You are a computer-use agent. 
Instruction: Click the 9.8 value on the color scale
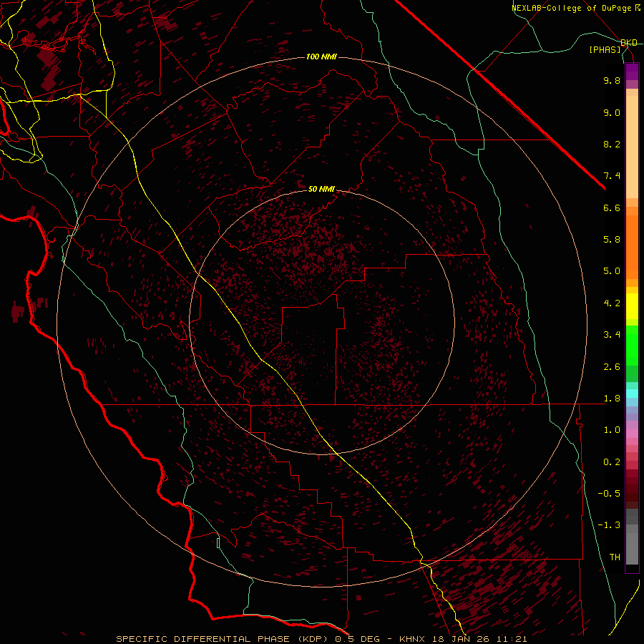click(x=612, y=80)
